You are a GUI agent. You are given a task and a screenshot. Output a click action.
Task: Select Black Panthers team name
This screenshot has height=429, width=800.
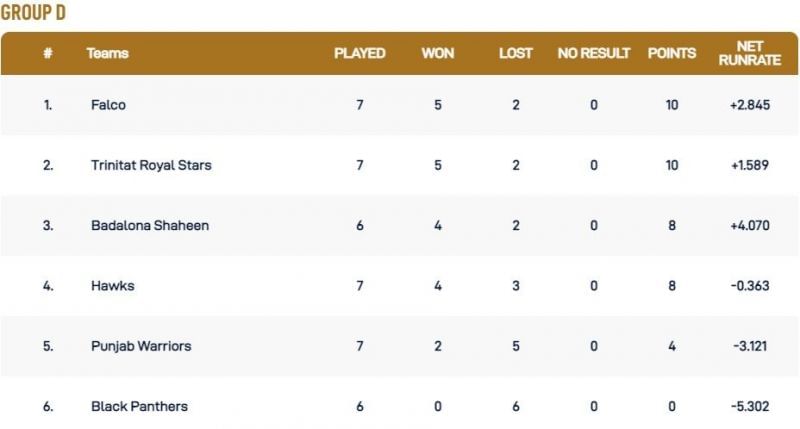(139, 406)
